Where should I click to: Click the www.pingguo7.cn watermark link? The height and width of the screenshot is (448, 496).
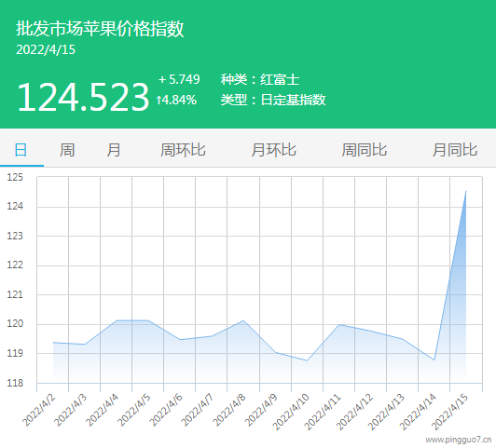[x=458, y=440]
